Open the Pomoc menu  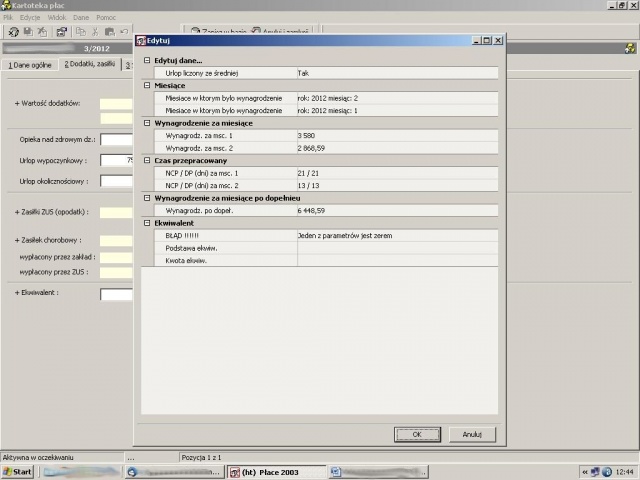106,18
